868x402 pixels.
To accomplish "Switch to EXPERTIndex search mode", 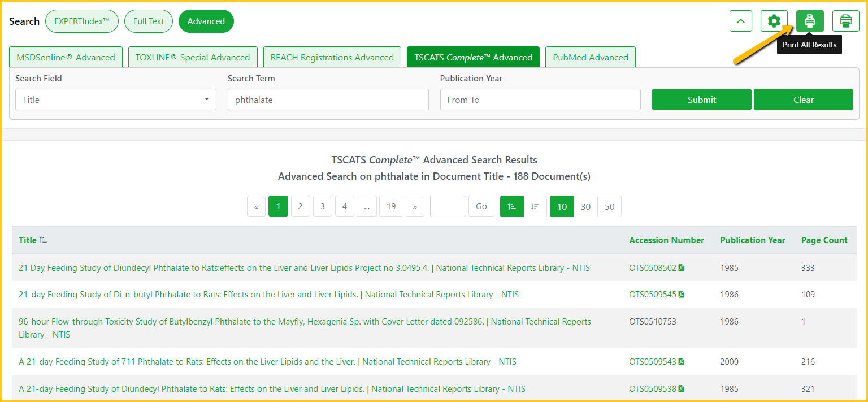I will pyautogui.click(x=82, y=21).
